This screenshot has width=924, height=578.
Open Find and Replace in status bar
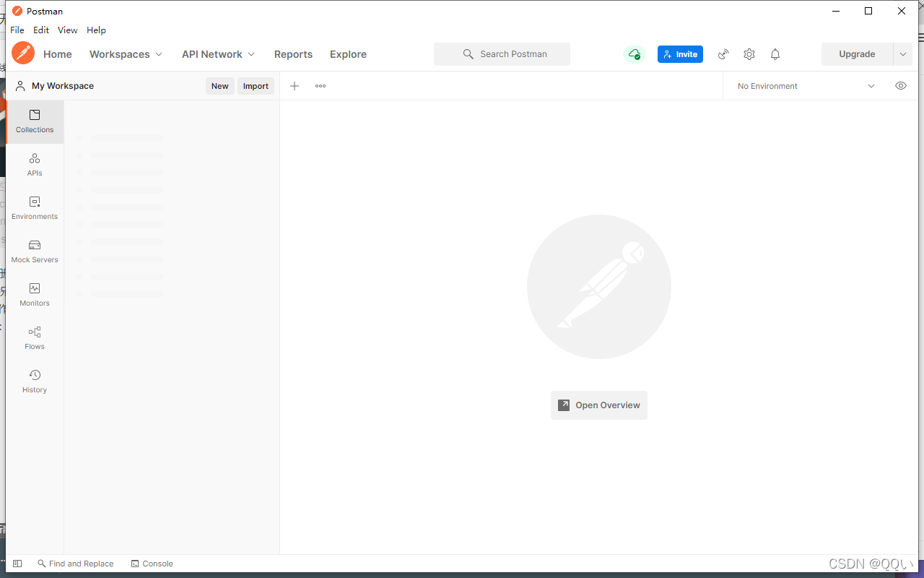click(x=76, y=564)
